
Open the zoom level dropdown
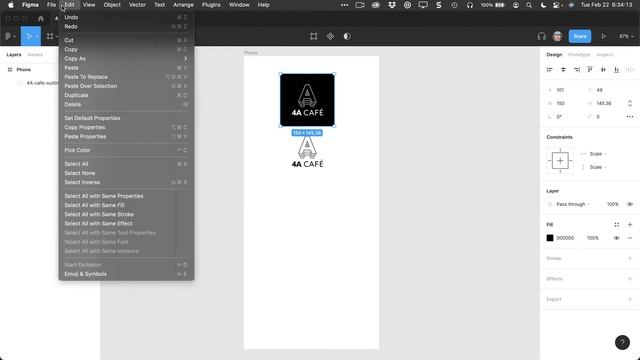coord(627,36)
